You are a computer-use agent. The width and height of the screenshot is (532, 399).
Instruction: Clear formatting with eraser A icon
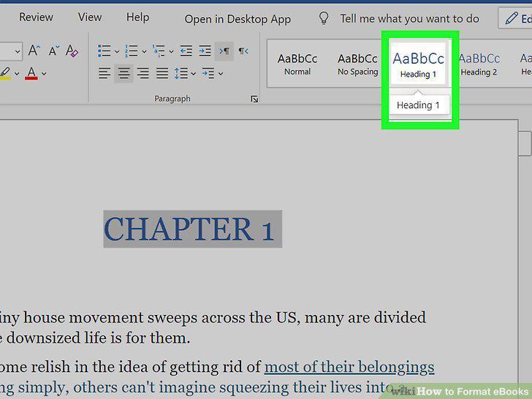[x=72, y=51]
